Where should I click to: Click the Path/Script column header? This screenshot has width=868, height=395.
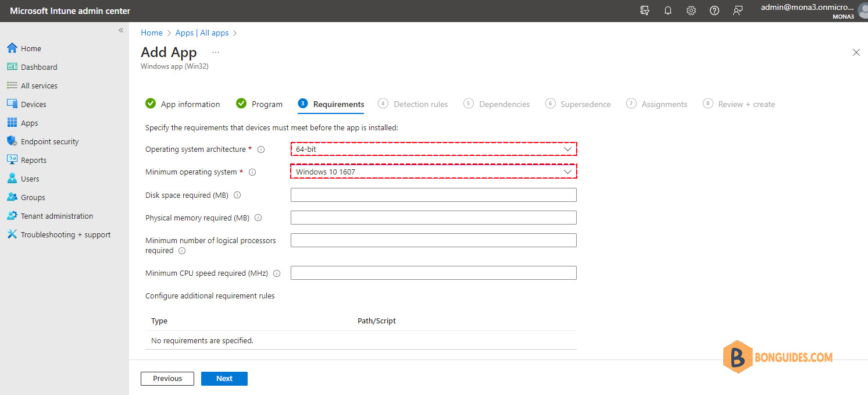point(377,321)
